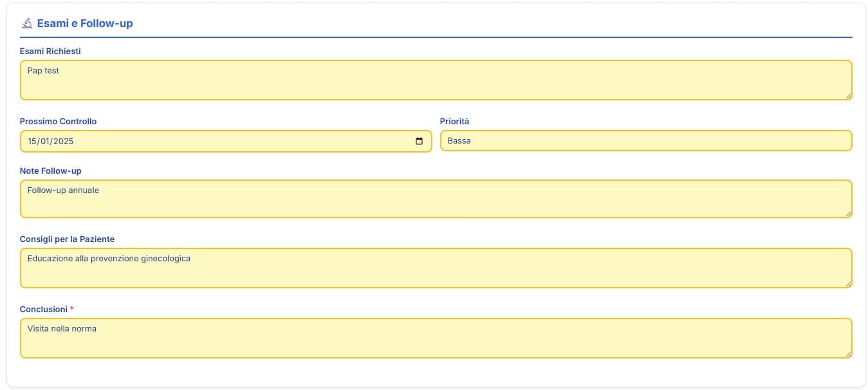Open the Priorità dropdown showing Bassa
This screenshot has width=868, height=390.
tap(645, 141)
